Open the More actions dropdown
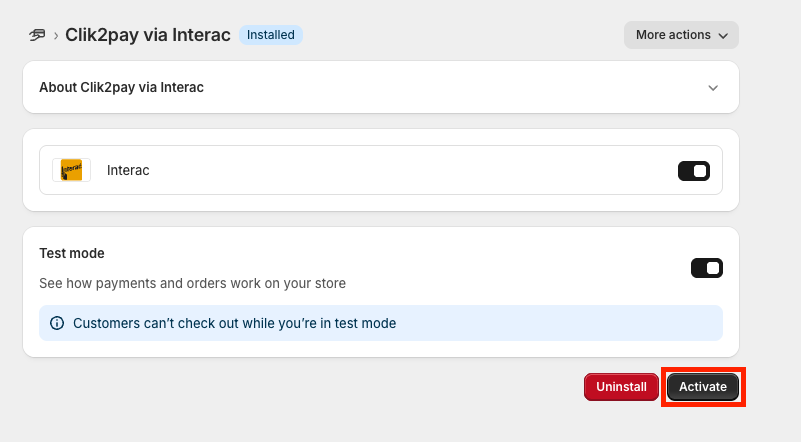The image size is (801, 442). pyautogui.click(x=681, y=35)
